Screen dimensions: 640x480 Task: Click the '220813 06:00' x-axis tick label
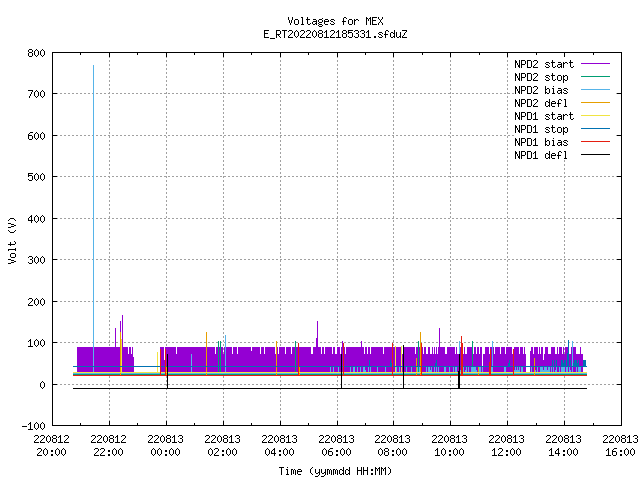coord(336,446)
